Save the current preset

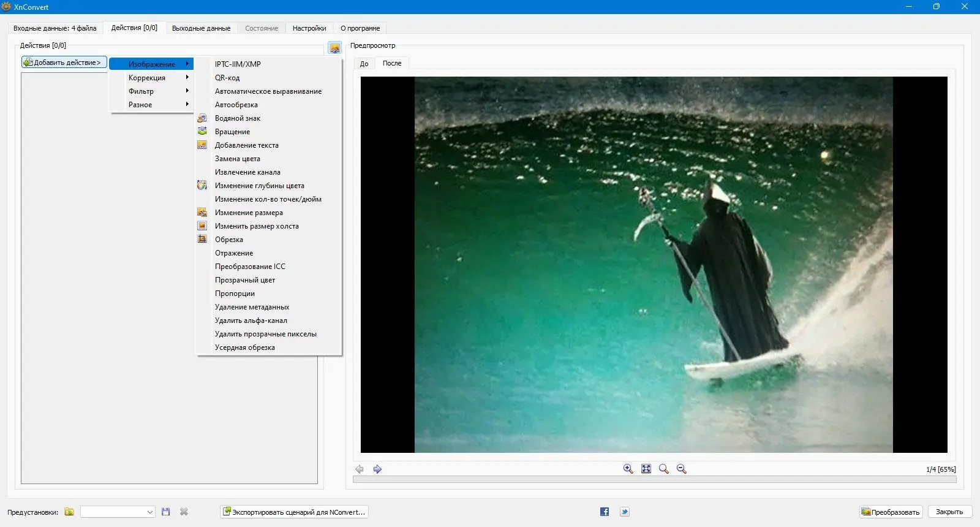165,512
